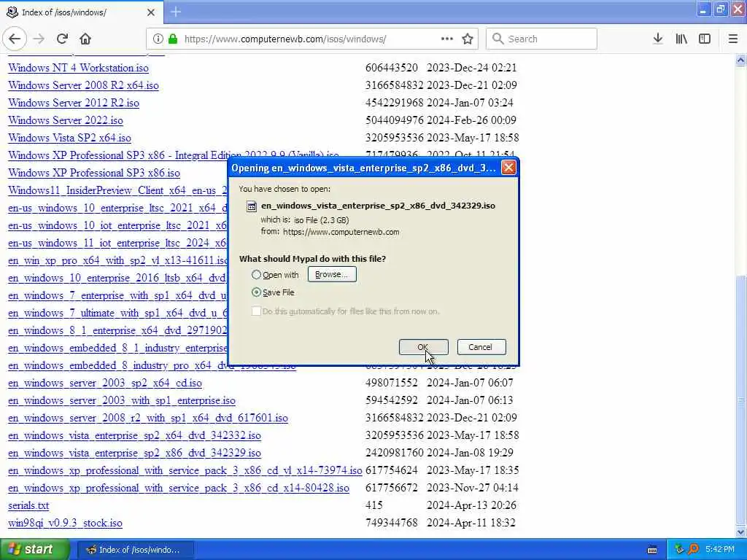Open en_windows_7_ultimate_with_sp1 link

(x=117, y=313)
